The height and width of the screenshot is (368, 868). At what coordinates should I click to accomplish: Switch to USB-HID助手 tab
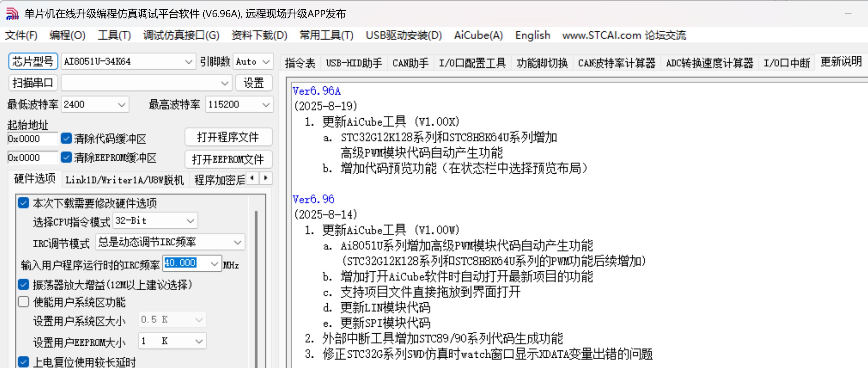[x=354, y=63]
